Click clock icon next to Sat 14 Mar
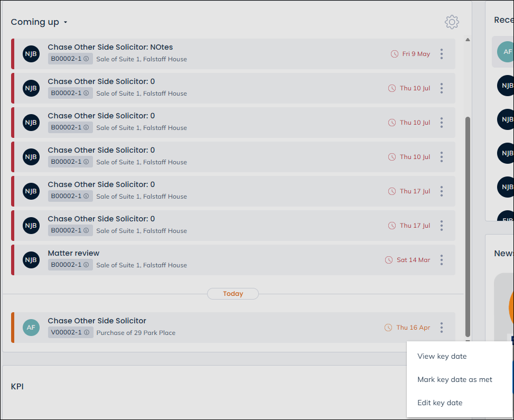Image resolution: width=514 pixels, height=420 pixels. click(389, 260)
